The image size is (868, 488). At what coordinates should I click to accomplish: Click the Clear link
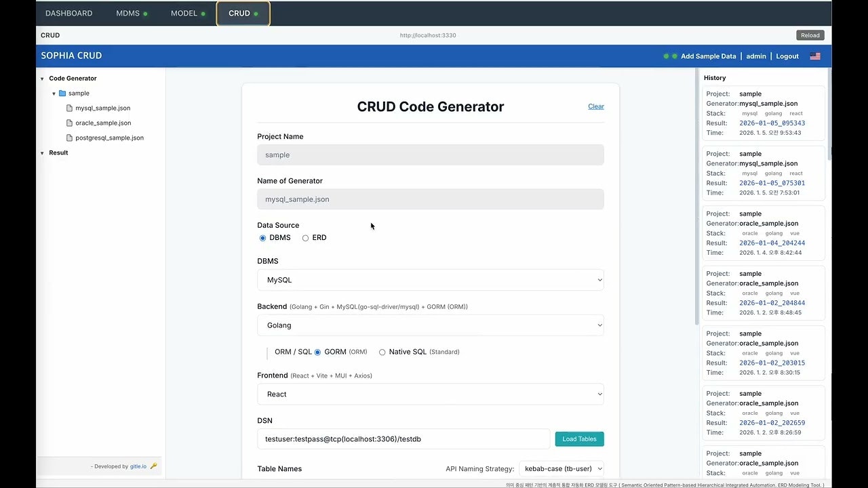[596, 106]
